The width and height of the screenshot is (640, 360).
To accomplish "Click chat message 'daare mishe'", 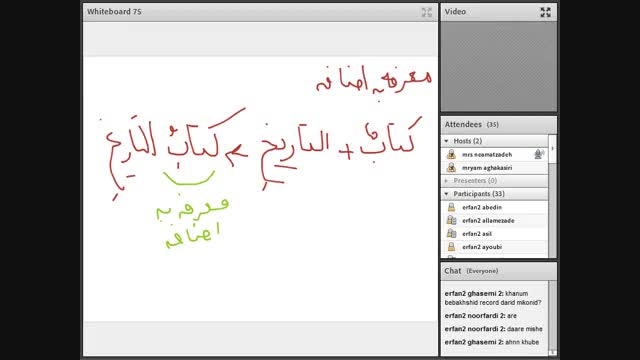I will coord(524,329).
